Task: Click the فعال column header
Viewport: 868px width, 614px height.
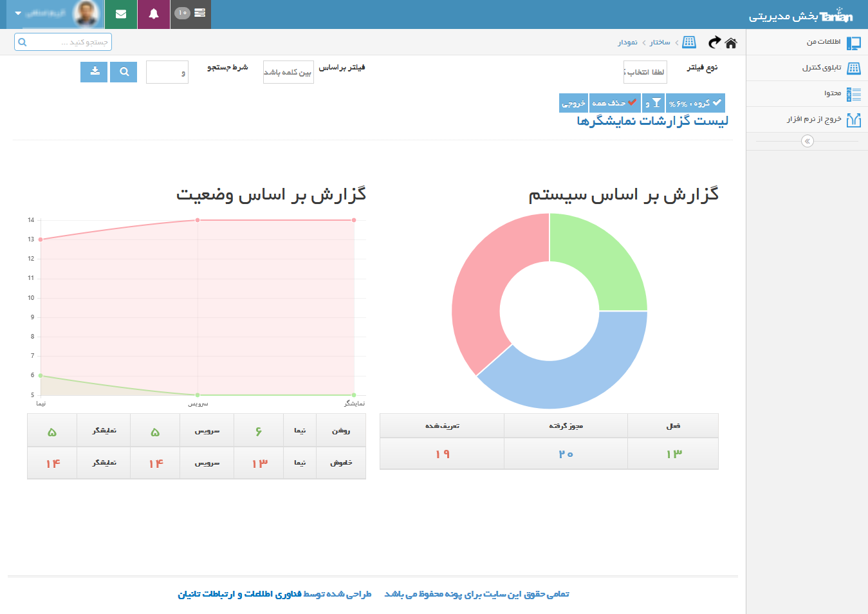Action: (673, 426)
